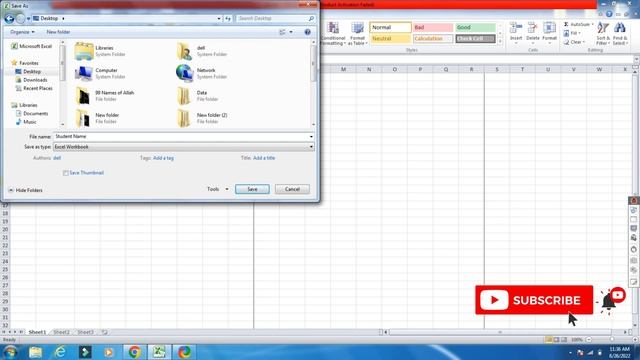The height and width of the screenshot is (360, 640).
Task: Expand the cell Styles gallery
Action: coord(500,42)
